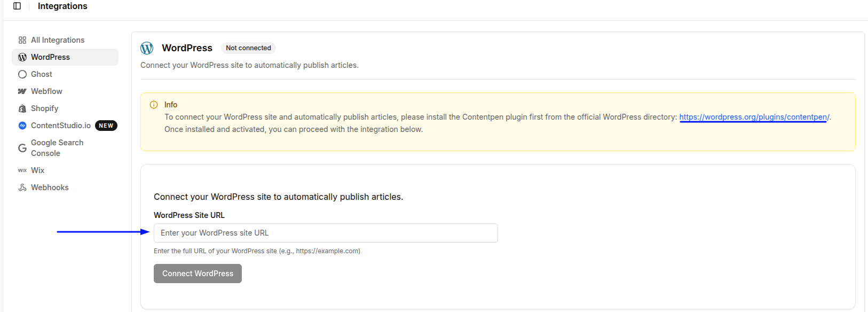Click the WordPress Site URL field

[326, 233]
